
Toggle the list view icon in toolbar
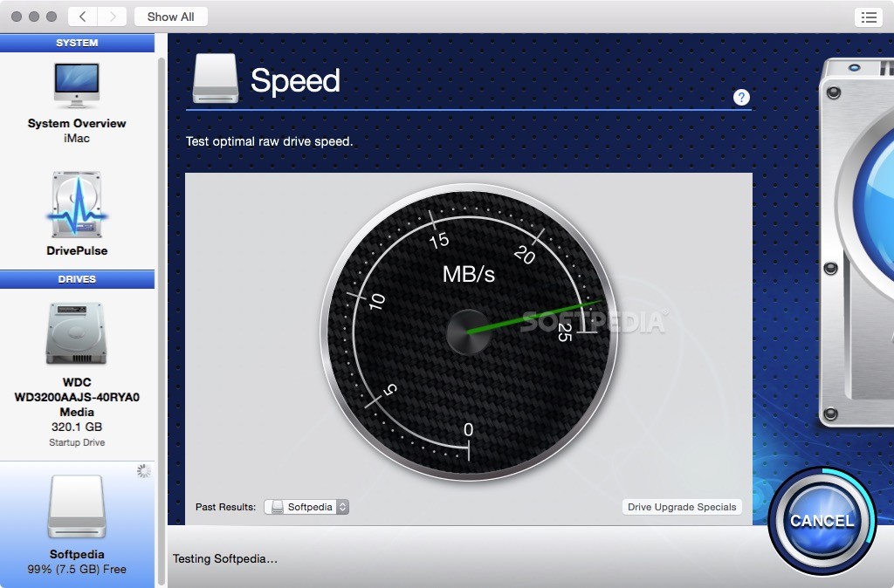pos(869,17)
